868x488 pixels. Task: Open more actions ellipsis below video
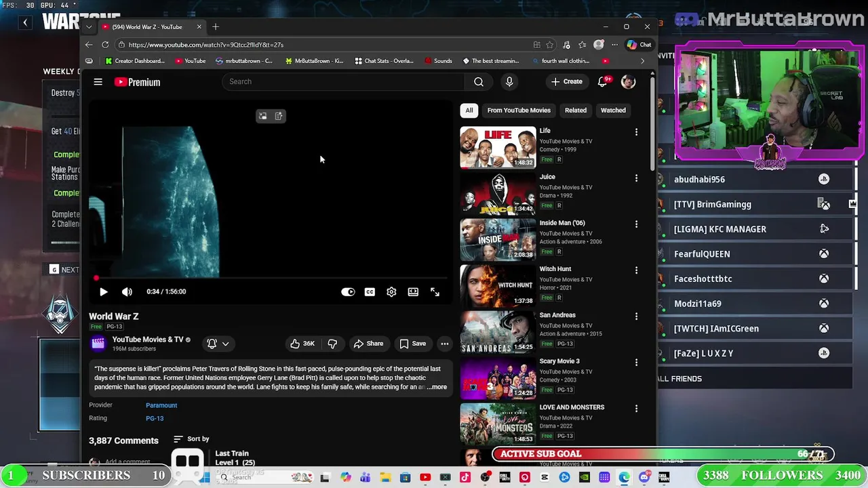click(x=445, y=344)
